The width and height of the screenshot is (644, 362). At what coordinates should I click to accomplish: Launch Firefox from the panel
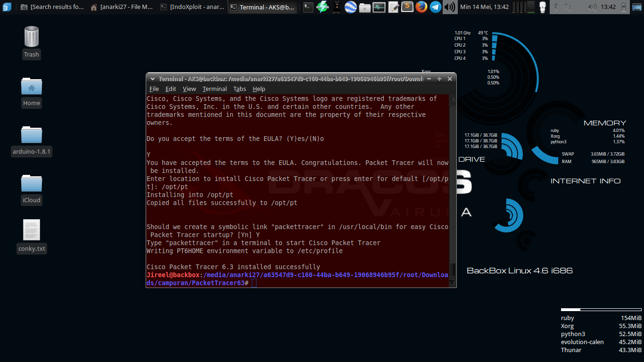click(421, 7)
